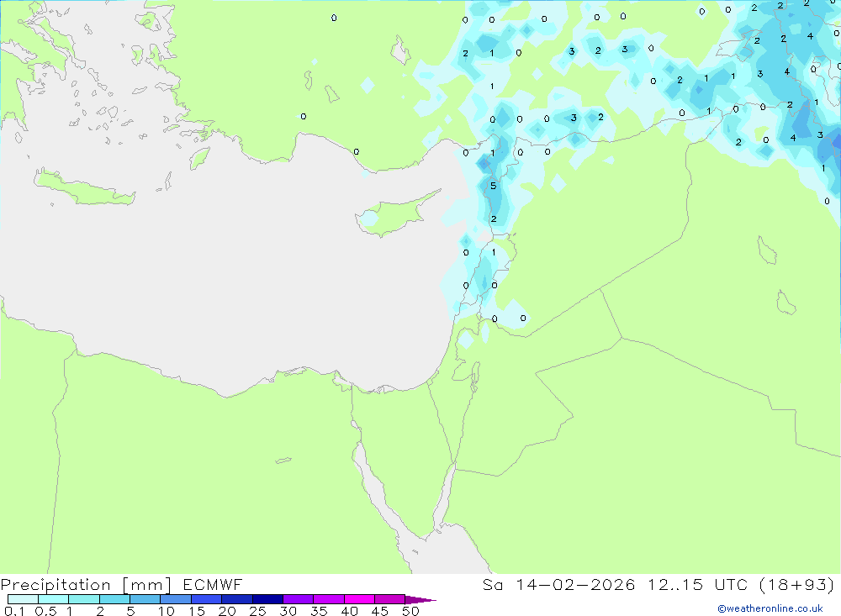Click legend value "25"
841x616 pixels.
pos(257,611)
